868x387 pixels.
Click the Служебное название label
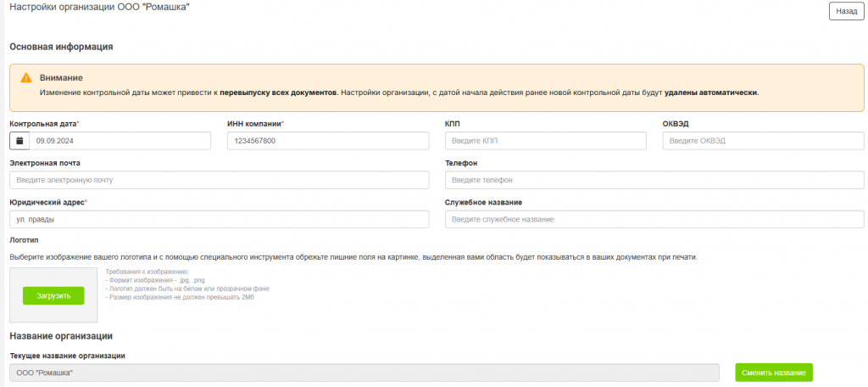(484, 202)
